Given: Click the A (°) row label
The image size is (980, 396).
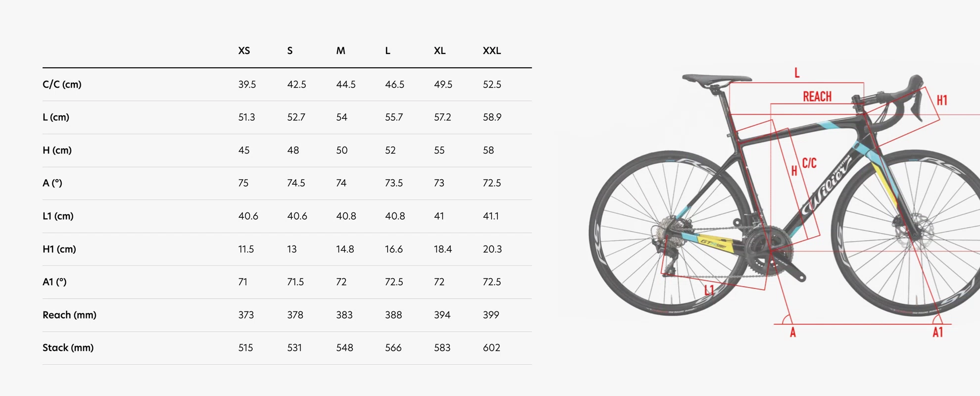Looking at the screenshot, I should [52, 183].
